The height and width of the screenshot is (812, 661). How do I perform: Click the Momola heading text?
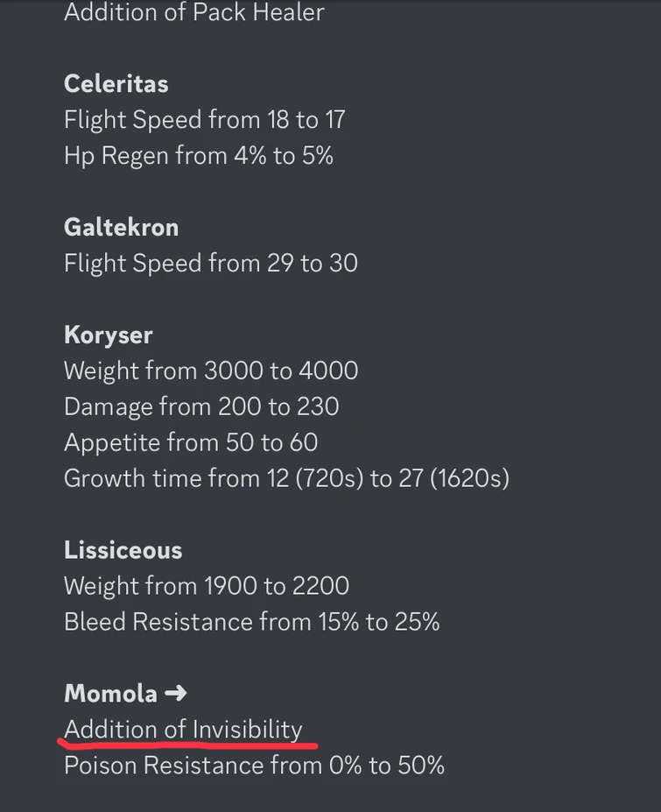110,694
